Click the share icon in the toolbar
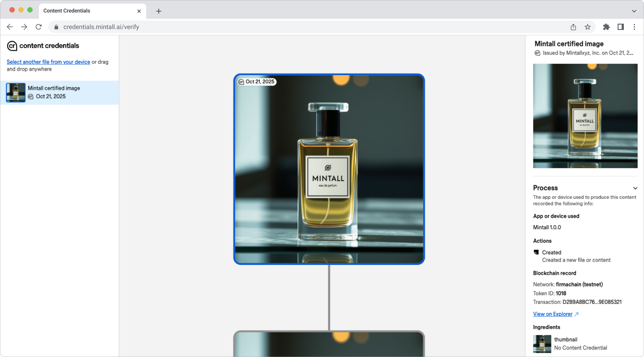The height and width of the screenshot is (357, 644). pos(573,27)
